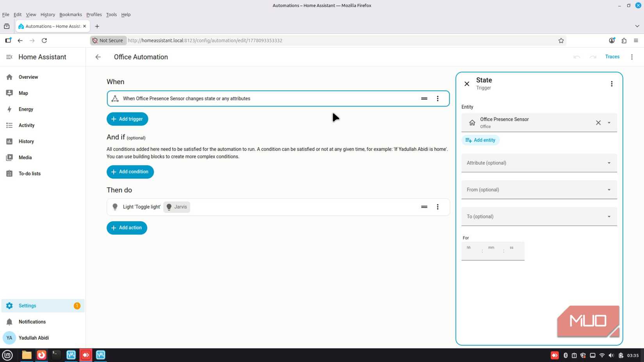Click the Not Secure site indicator
The width and height of the screenshot is (644, 362).
[x=108, y=41]
